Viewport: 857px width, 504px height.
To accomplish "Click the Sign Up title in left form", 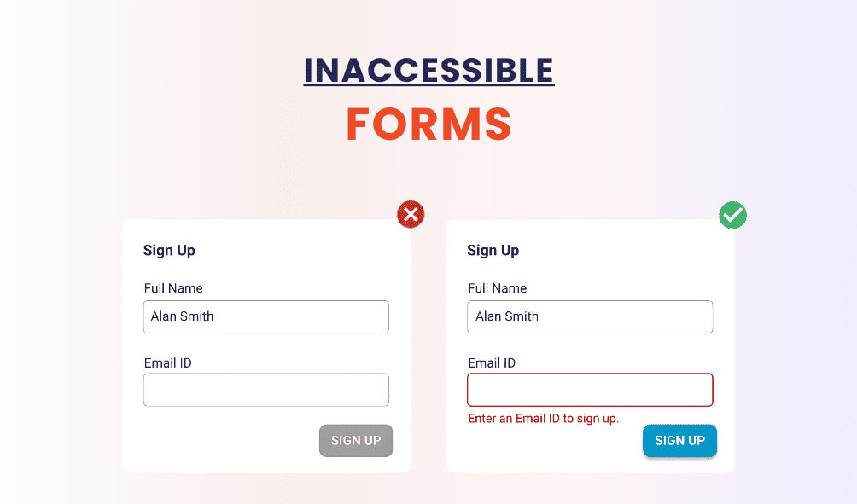I will [x=169, y=250].
